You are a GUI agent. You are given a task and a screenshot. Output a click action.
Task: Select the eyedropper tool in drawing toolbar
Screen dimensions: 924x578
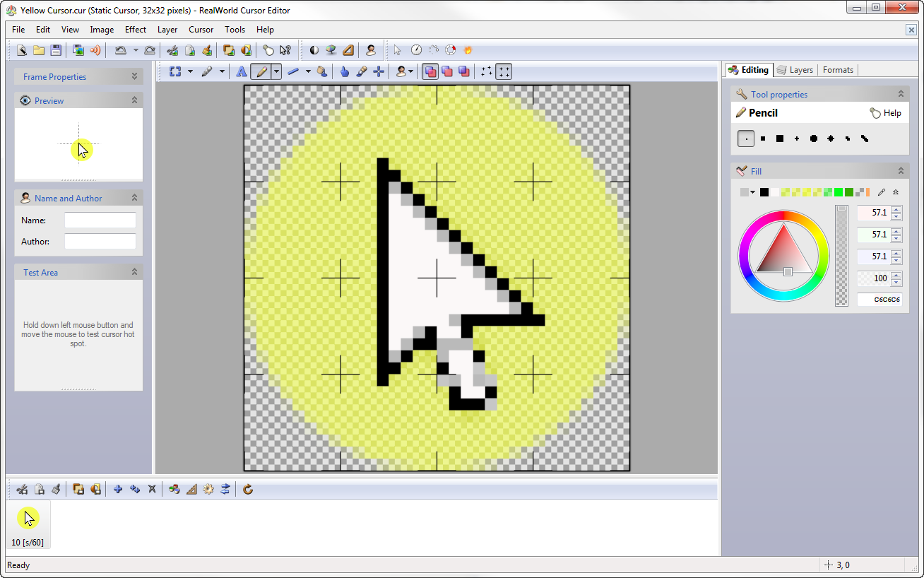tap(362, 71)
